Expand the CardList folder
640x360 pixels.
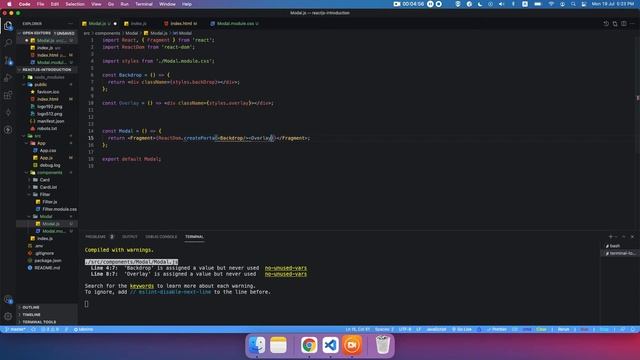point(47,187)
